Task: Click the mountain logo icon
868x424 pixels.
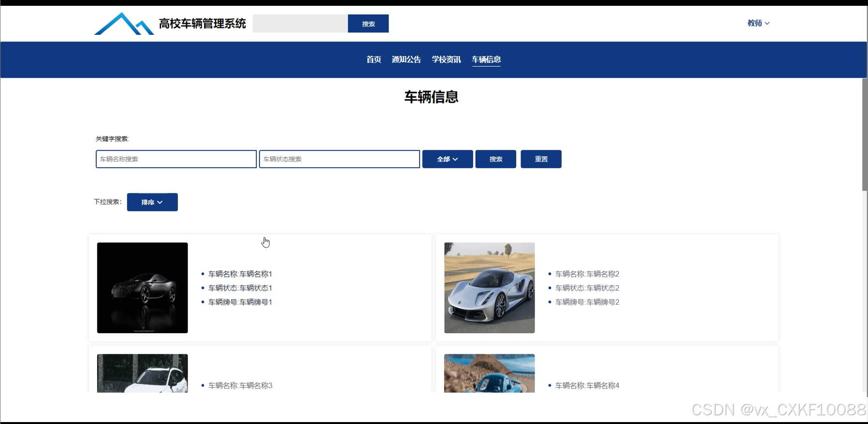Action: [124, 24]
